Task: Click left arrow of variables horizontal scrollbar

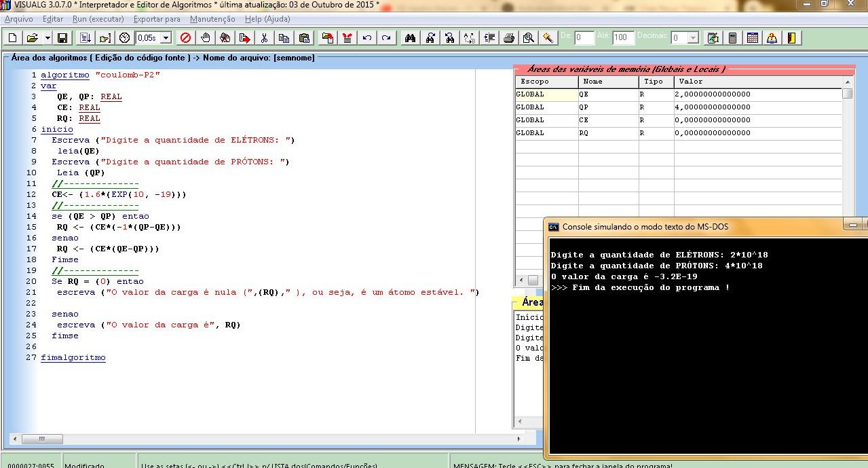Action: click(x=521, y=280)
